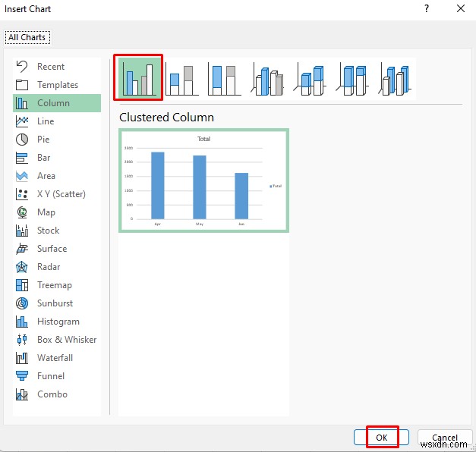Open the Stock chart category
The width and height of the screenshot is (476, 452).
[57, 231]
